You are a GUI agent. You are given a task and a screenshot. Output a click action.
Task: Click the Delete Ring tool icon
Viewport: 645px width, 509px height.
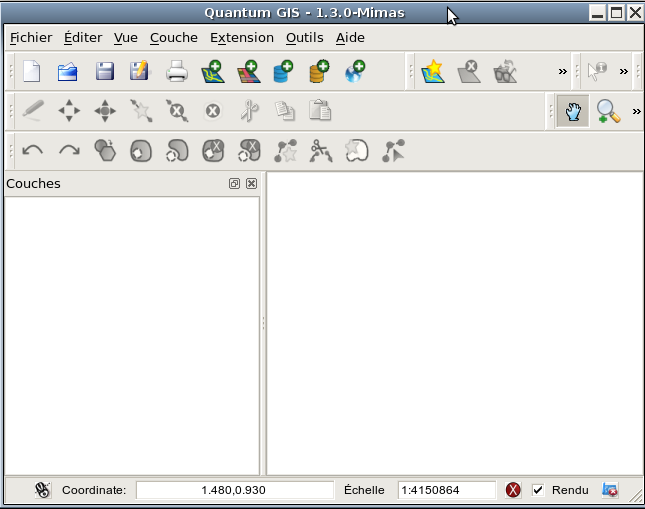[x=213, y=150]
